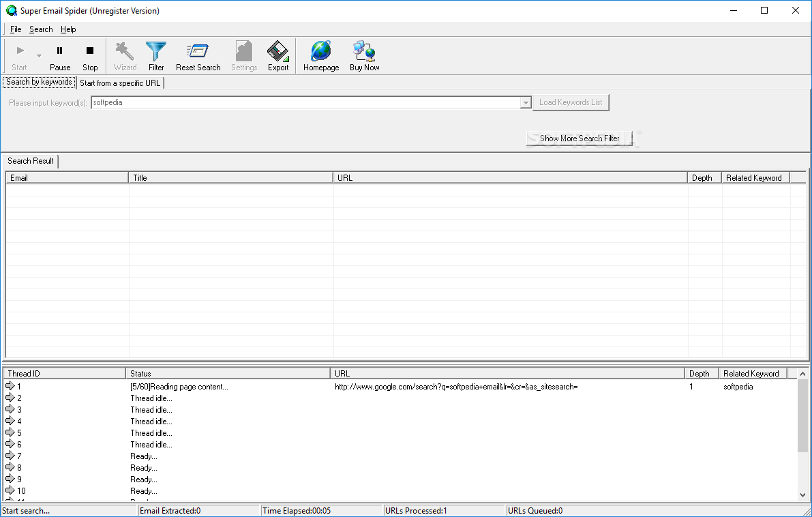Select the '[5/60]Reading page content...' status

coord(179,387)
